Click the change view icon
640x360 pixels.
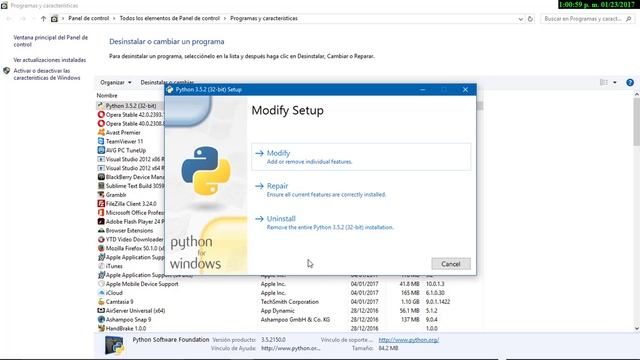click(x=604, y=82)
